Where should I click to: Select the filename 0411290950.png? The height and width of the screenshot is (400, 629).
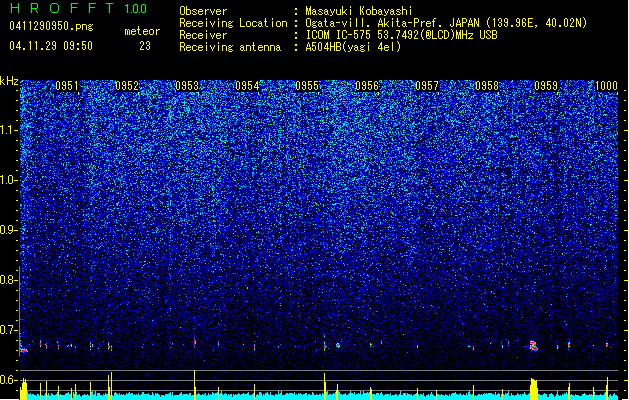(51, 26)
